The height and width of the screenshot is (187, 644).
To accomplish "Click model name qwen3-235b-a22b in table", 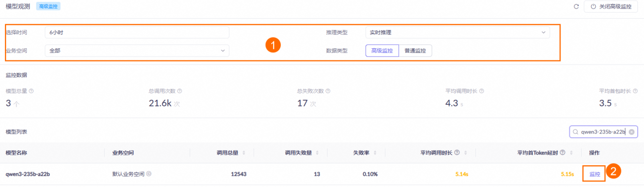I will 28,174.
